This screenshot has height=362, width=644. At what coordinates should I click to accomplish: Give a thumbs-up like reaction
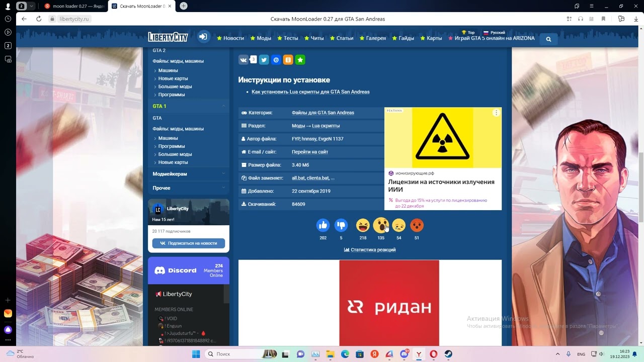pyautogui.click(x=323, y=225)
